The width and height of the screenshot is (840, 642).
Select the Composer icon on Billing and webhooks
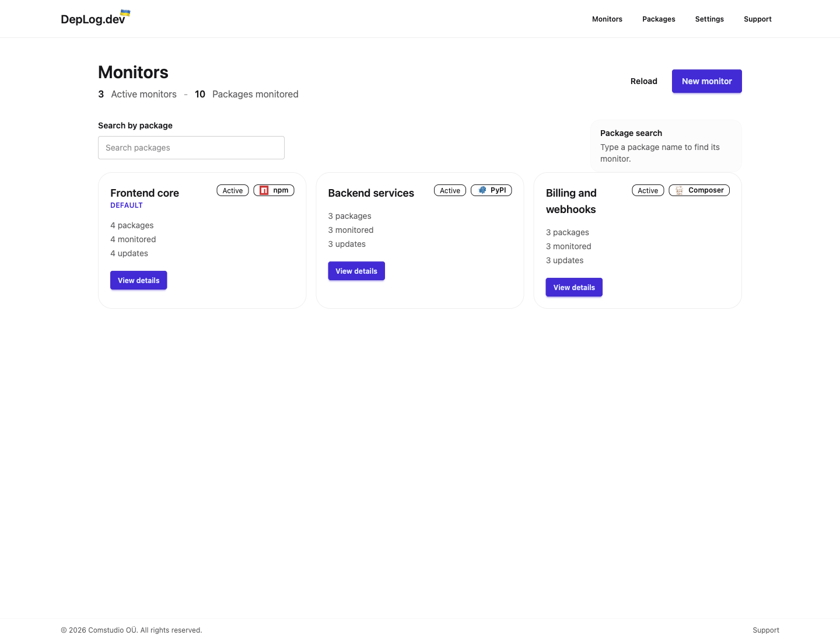[678, 190]
